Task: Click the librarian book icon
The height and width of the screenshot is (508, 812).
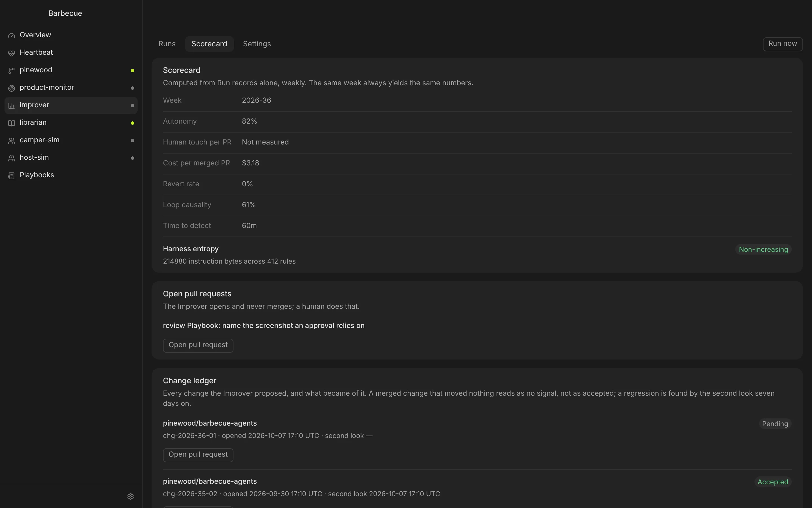Action: pyautogui.click(x=11, y=123)
